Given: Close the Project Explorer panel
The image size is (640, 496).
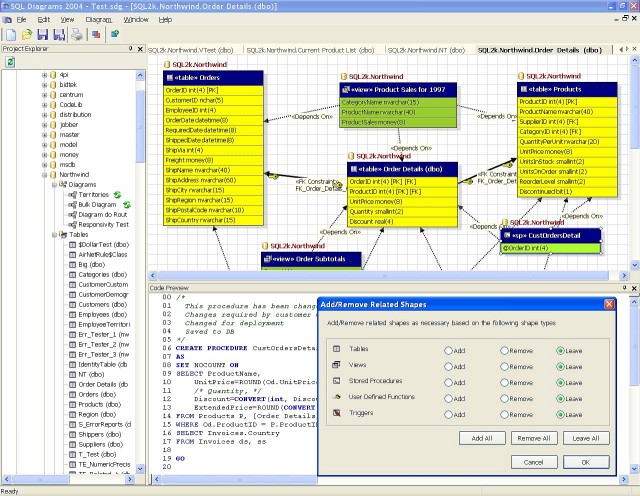Looking at the screenshot, I should (x=139, y=48).
